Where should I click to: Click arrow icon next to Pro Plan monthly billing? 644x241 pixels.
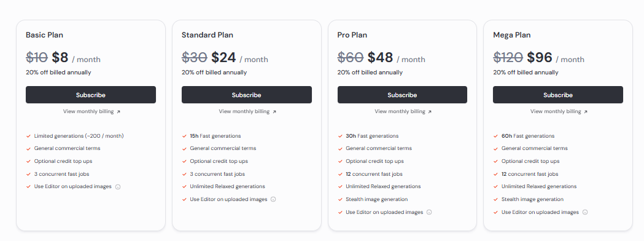430,112
